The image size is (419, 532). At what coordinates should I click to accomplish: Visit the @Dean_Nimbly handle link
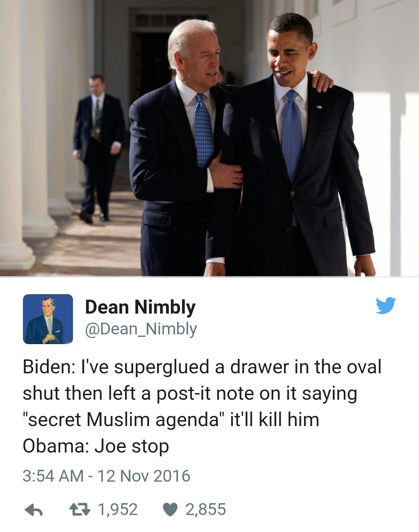141,329
